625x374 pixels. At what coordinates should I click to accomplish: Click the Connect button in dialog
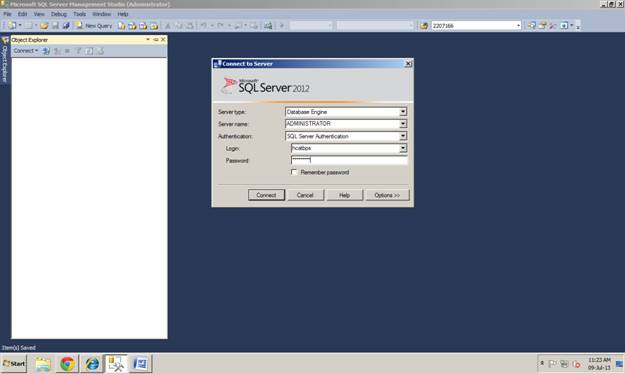[266, 195]
